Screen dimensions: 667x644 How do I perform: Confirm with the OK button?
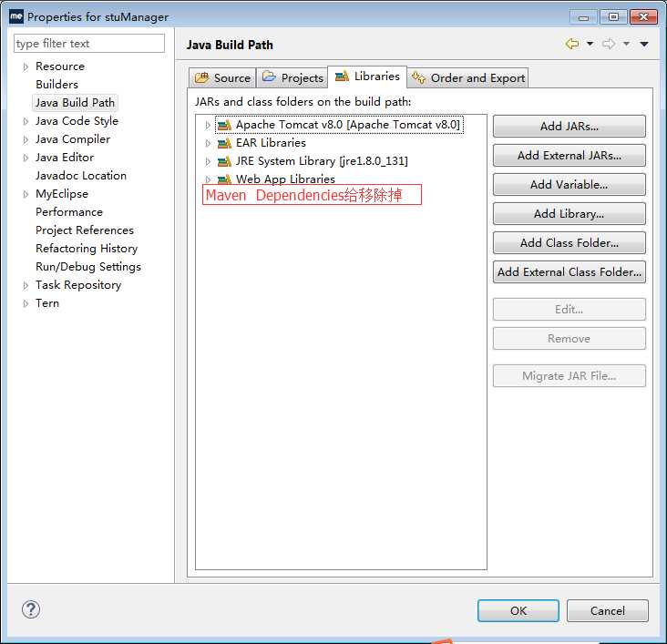(x=518, y=611)
